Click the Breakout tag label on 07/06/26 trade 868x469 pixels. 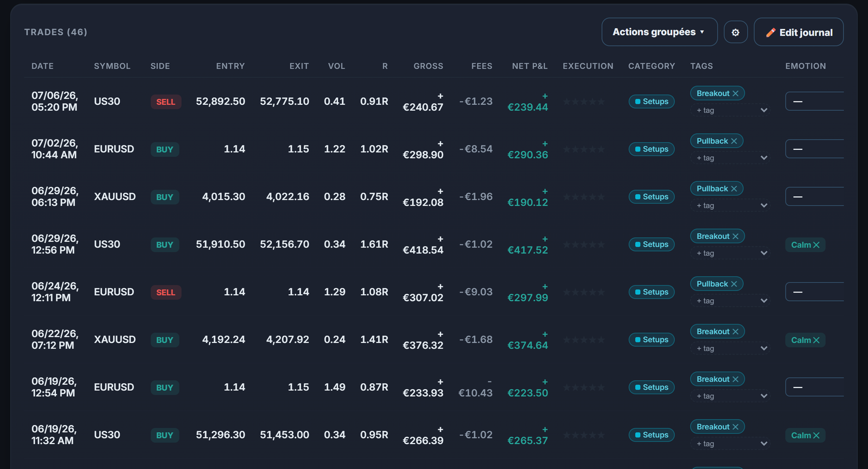(713, 93)
